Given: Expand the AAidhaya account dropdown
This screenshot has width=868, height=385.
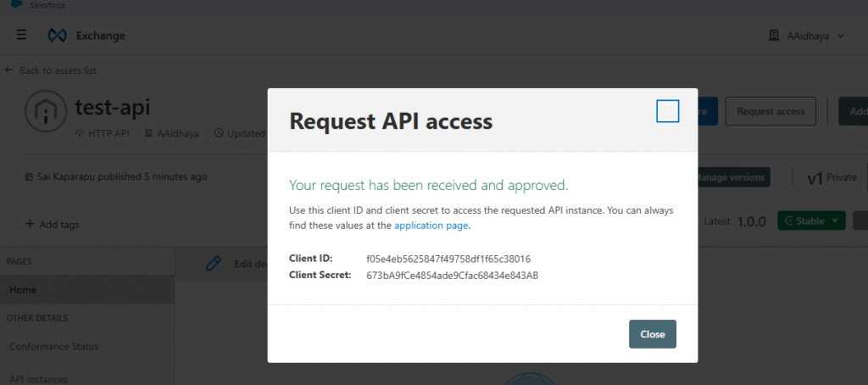Looking at the screenshot, I should tap(841, 36).
